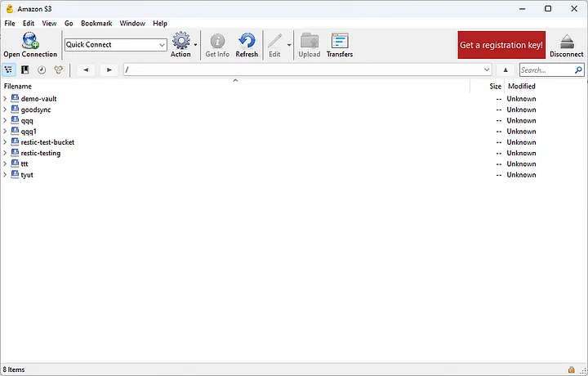
Task: Expand the qqq1 bucket
Action: (5, 132)
